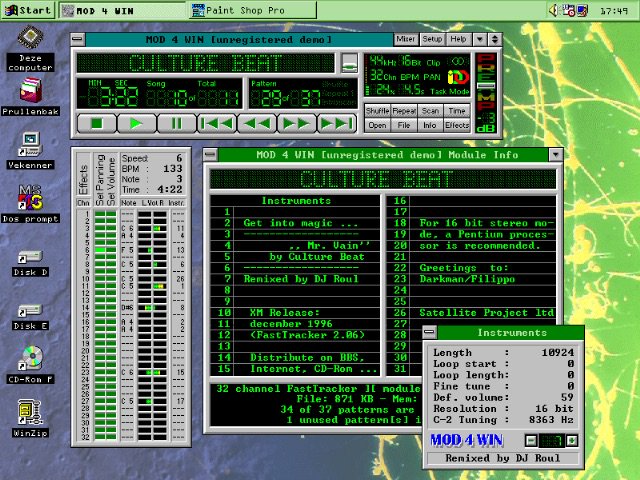Screen dimensions: 640x480
Task: Click the down arrow in the Module Info title bar
Action: click(556, 155)
